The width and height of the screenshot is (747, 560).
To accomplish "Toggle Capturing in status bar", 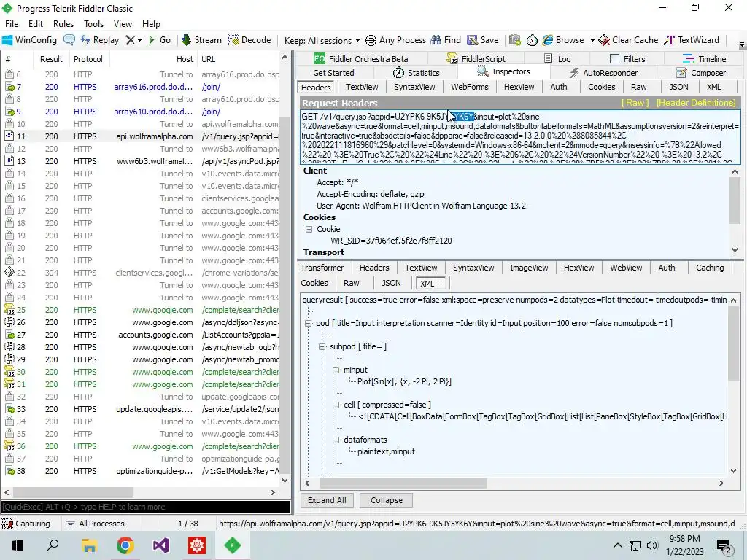I will pos(26,524).
